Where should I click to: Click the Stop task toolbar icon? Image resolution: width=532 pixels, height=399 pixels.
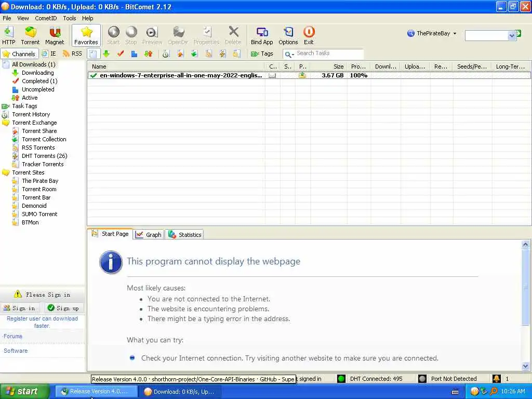click(131, 35)
